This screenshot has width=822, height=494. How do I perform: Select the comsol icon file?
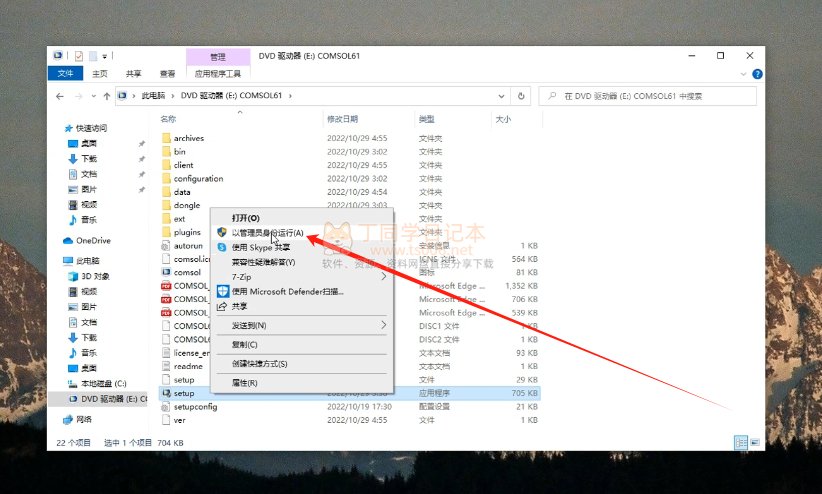click(x=187, y=272)
